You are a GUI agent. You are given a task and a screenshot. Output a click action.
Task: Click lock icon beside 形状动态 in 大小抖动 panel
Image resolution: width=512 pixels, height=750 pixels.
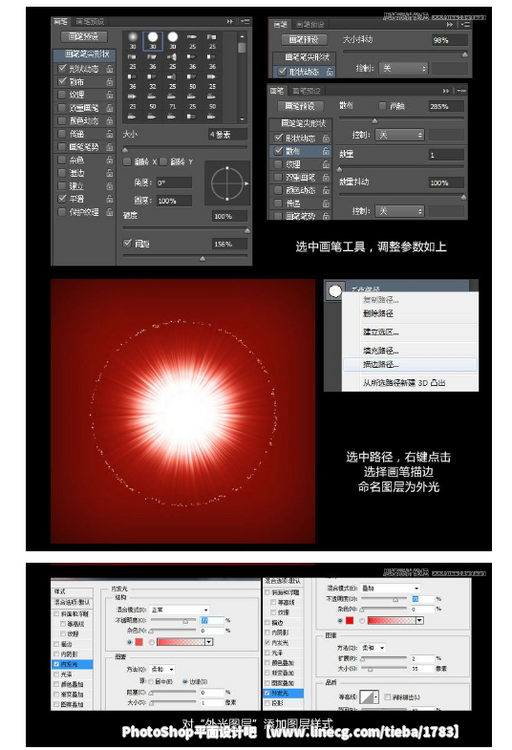(330, 72)
